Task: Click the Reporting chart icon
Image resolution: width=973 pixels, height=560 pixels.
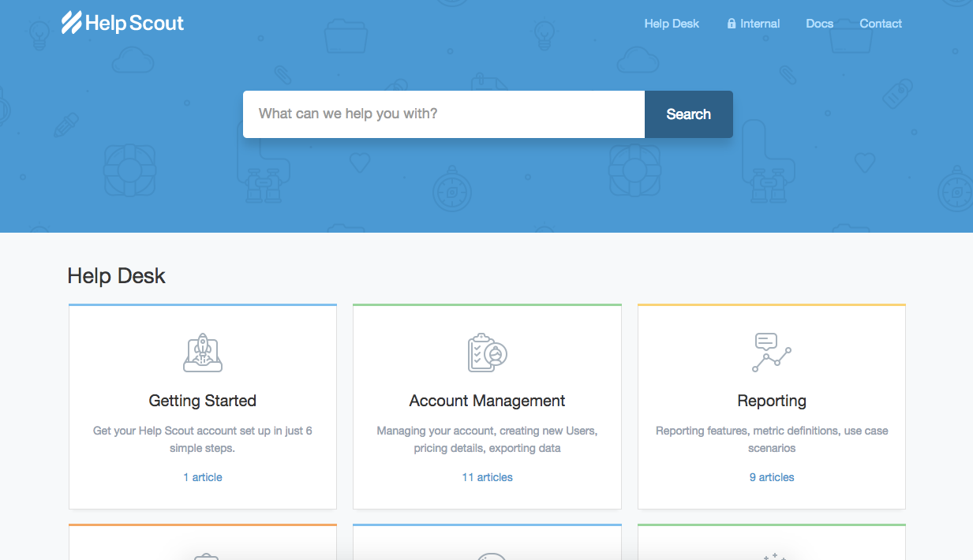Action: click(x=771, y=352)
